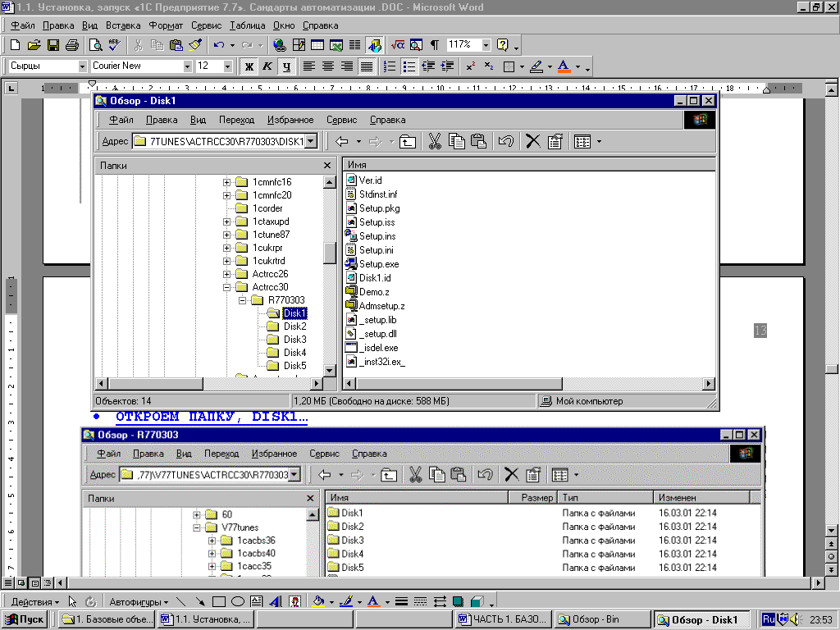This screenshot has height=630, width=840.
Task: Click the Пуск Start button
Action: [25, 619]
